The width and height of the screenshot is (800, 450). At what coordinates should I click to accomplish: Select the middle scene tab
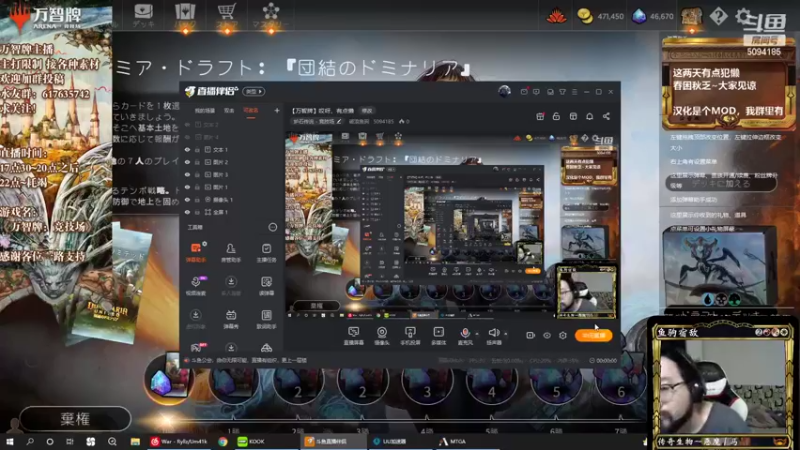click(229, 111)
